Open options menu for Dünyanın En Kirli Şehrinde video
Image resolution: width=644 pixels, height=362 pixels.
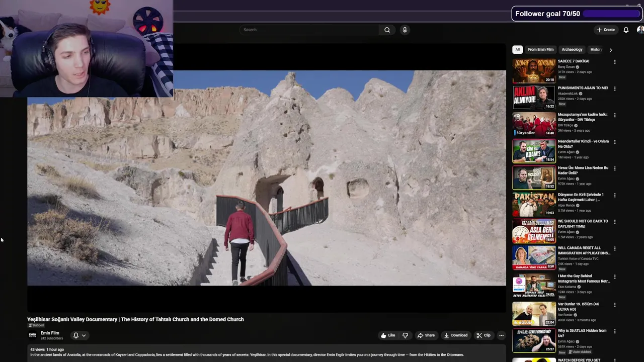tap(614, 195)
